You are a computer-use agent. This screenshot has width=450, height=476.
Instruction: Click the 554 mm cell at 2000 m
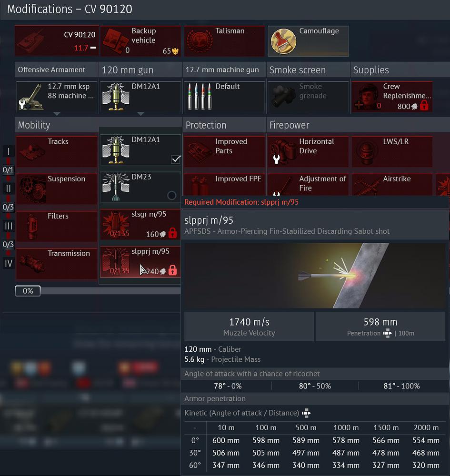(x=426, y=440)
